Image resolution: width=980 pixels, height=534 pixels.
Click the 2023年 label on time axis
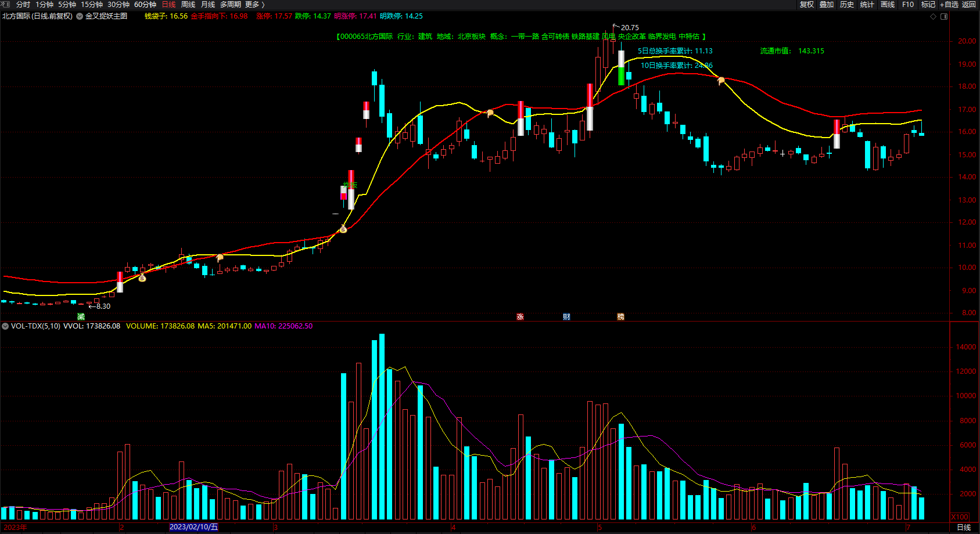[x=15, y=527]
